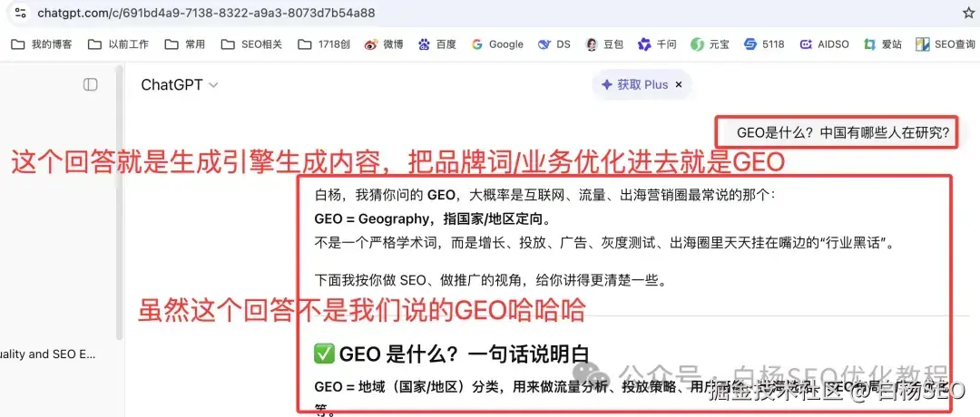Dismiss the 获取 Plus banner with the X
Screen dimensions: 980x417
(x=680, y=85)
